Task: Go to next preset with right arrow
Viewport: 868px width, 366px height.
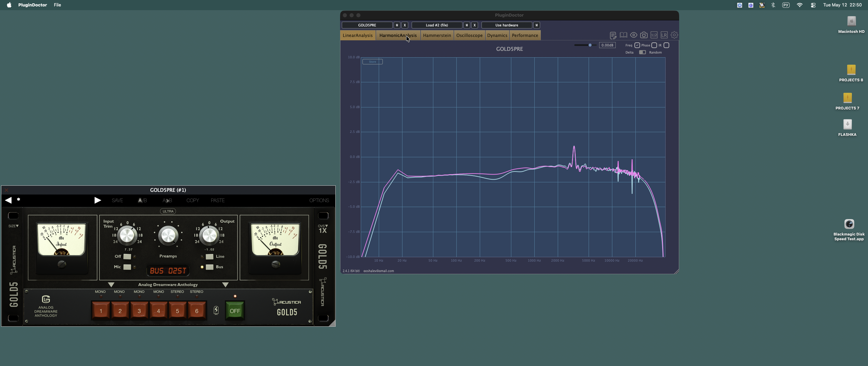Action: 98,200
